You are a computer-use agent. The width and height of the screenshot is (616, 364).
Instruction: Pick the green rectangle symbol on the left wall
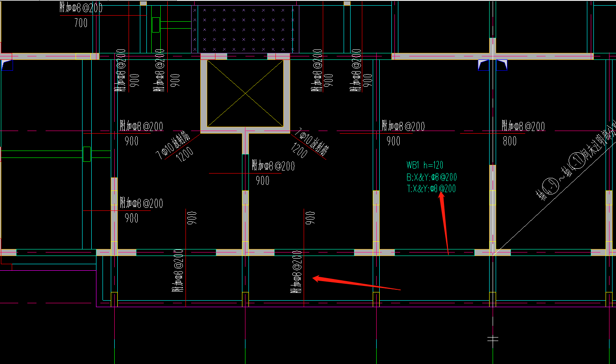(86, 154)
